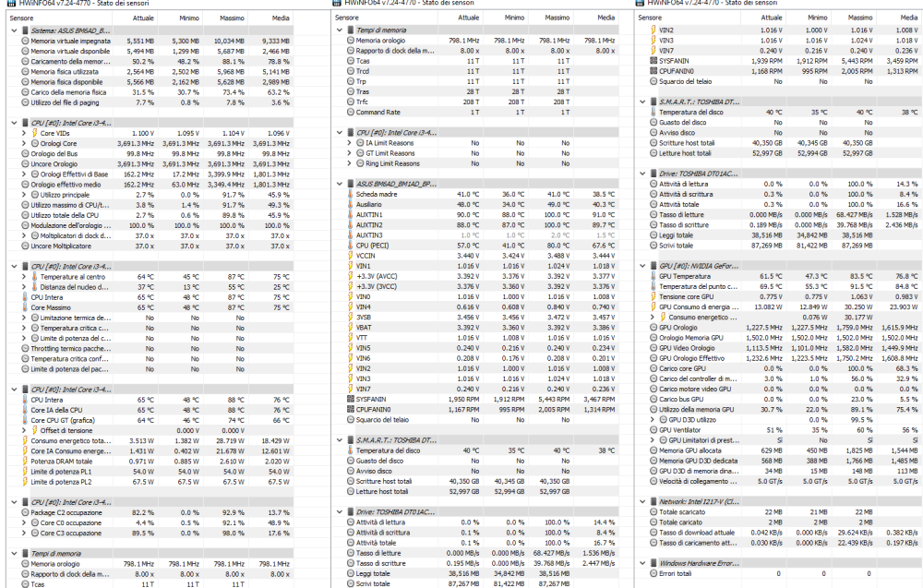
Task: Expand the Core C3 occupazione row
Action: (x=24, y=534)
